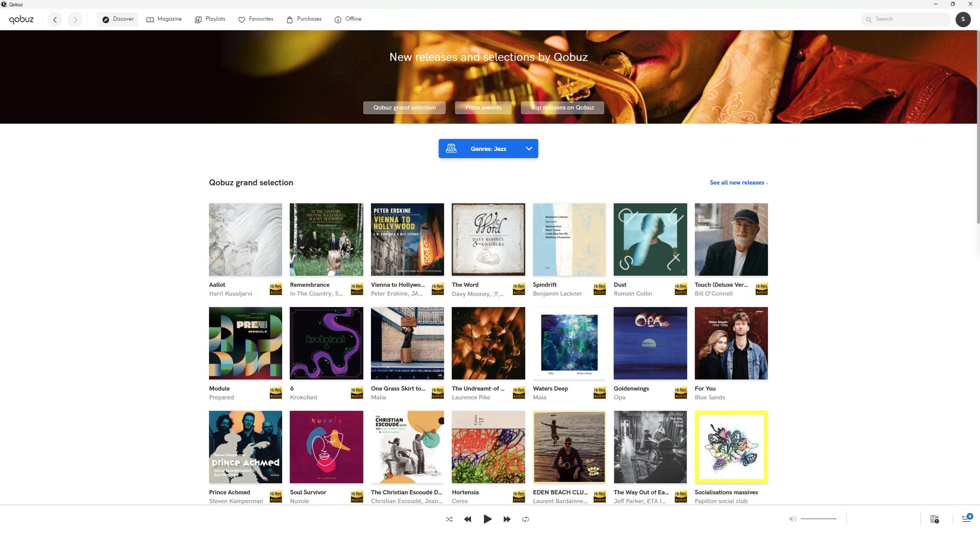
Task: Start playback with the play button
Action: click(x=487, y=519)
